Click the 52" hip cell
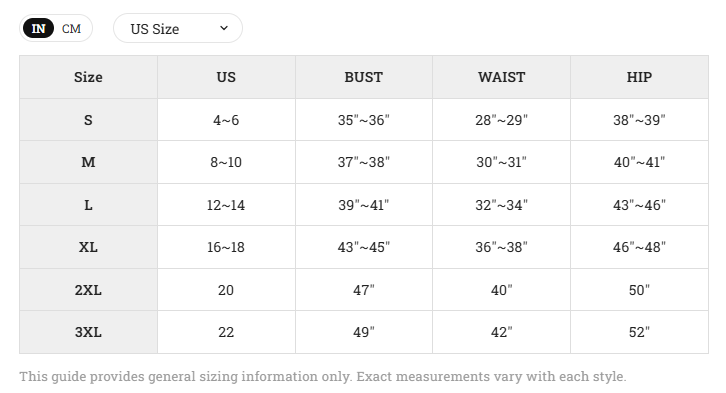Screen dimensions: 726x393 click(639, 332)
